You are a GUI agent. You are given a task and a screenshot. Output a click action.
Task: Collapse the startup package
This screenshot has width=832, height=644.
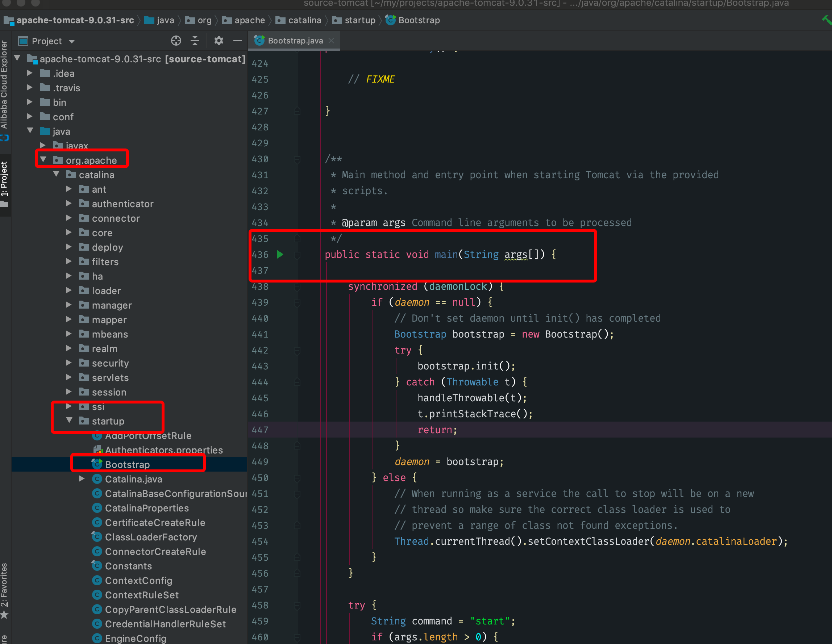69,421
